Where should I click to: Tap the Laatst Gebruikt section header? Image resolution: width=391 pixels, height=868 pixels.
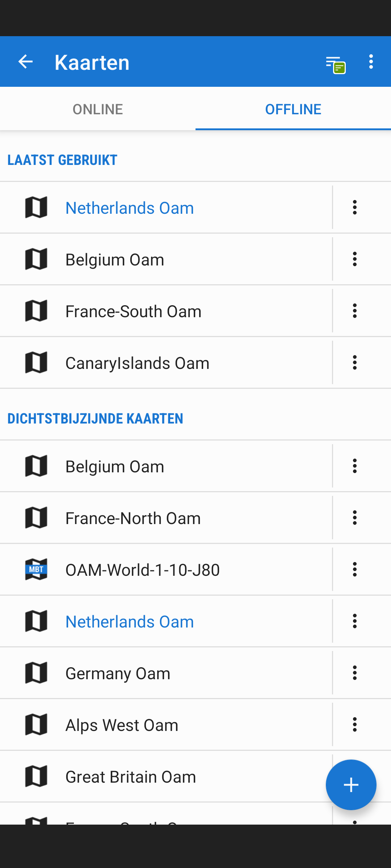tap(62, 160)
